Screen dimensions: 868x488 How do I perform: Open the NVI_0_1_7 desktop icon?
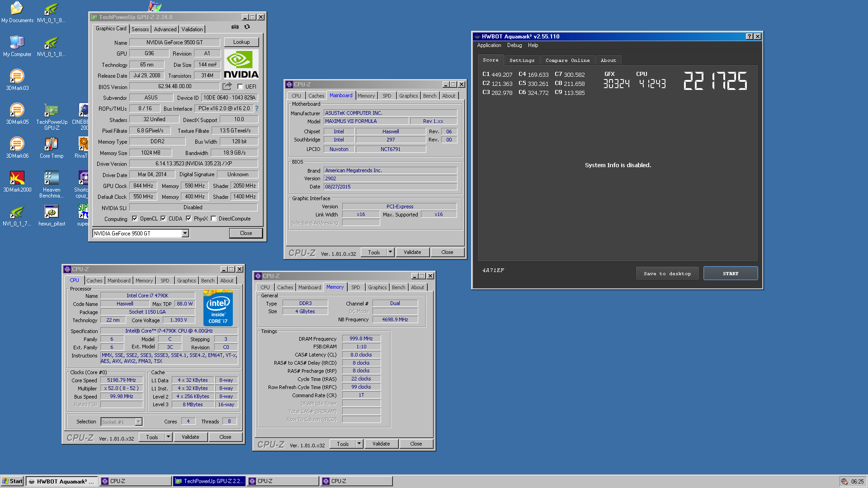pos(17,216)
